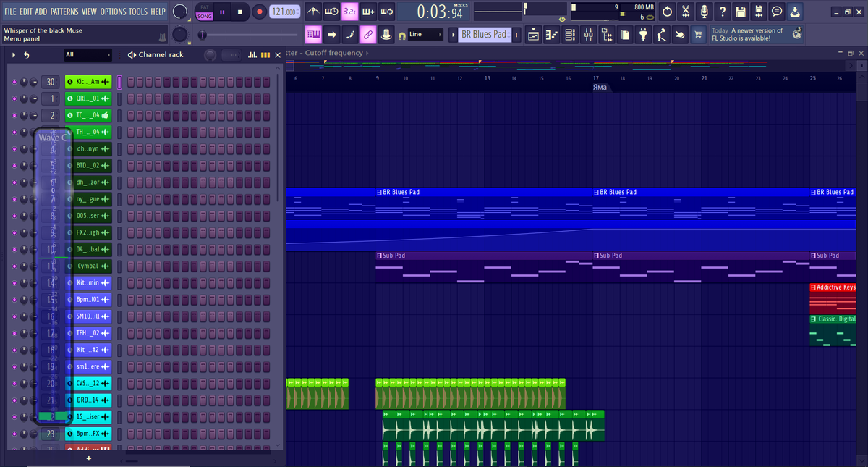The height and width of the screenshot is (467, 868).
Task: Save project with floppy disk icon
Action: click(741, 12)
